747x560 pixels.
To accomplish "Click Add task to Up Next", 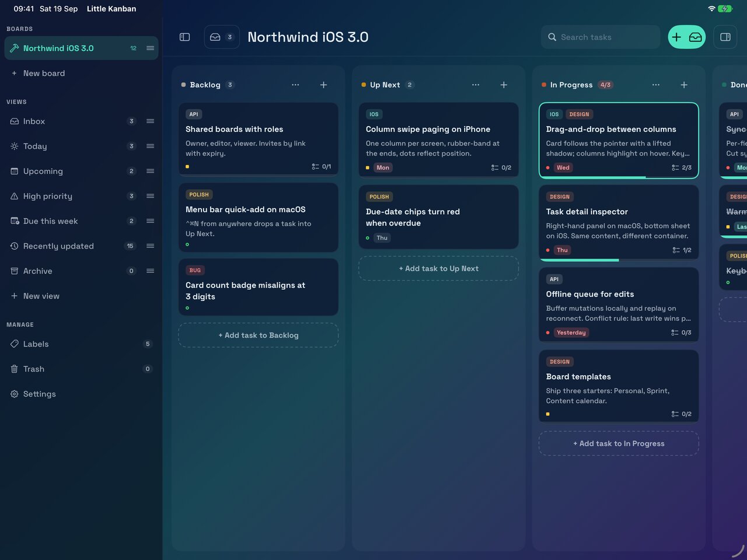I will click(439, 269).
